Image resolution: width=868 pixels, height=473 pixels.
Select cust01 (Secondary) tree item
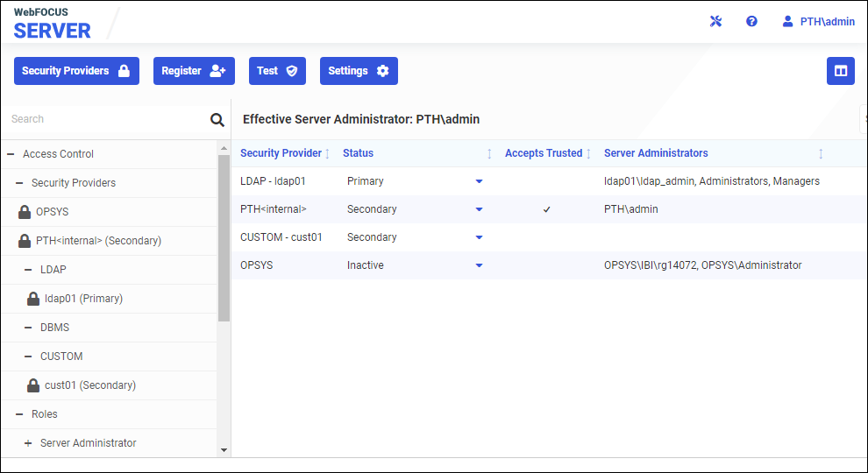pyautogui.click(x=90, y=385)
